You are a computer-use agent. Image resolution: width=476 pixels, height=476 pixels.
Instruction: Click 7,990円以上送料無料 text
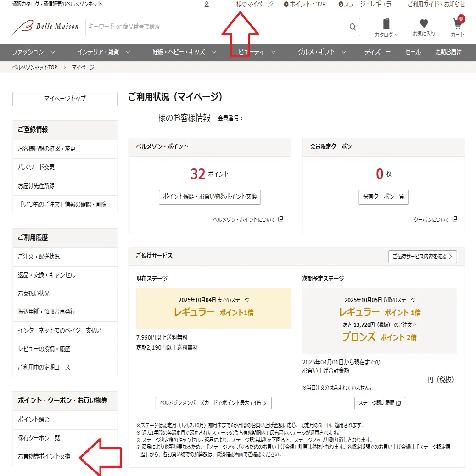click(x=162, y=337)
